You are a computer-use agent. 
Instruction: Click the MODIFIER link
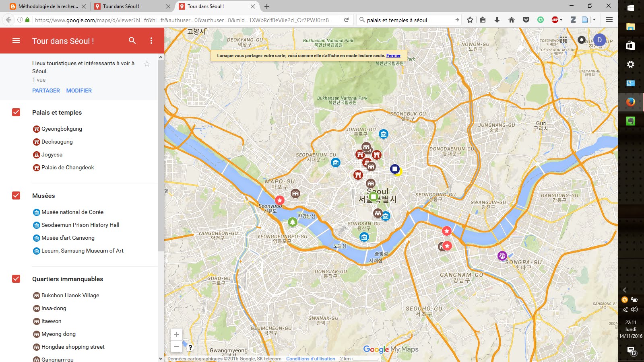(x=79, y=90)
